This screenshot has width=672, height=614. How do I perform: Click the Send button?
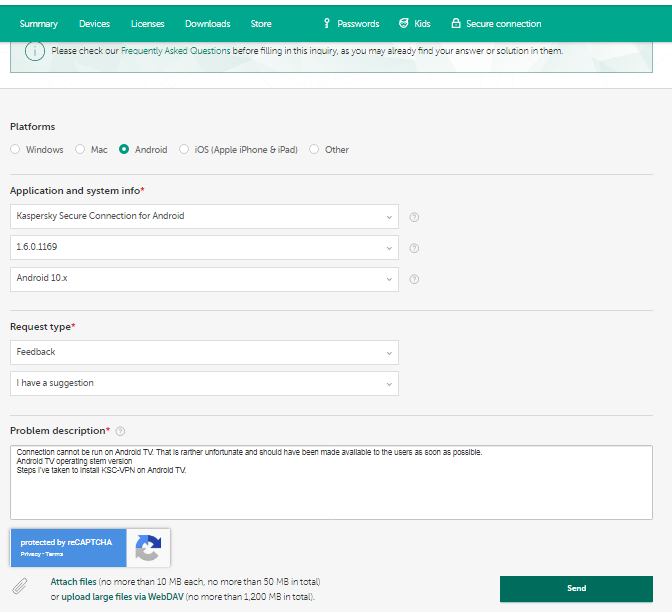pyautogui.click(x=576, y=589)
